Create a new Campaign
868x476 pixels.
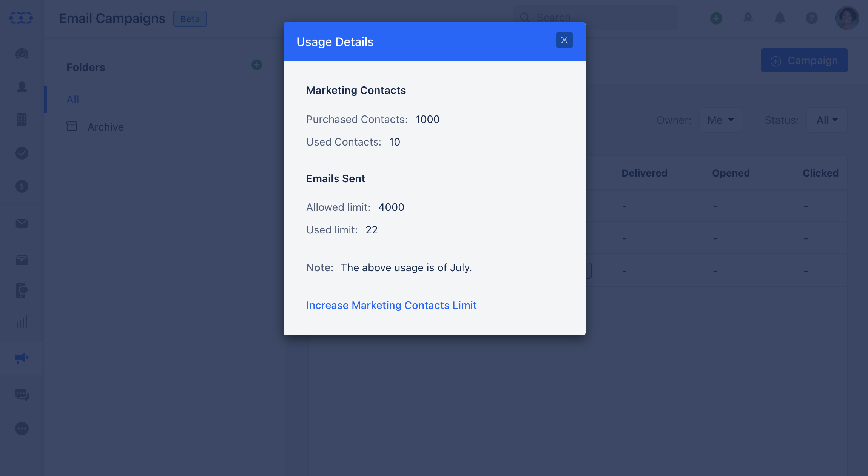click(804, 60)
